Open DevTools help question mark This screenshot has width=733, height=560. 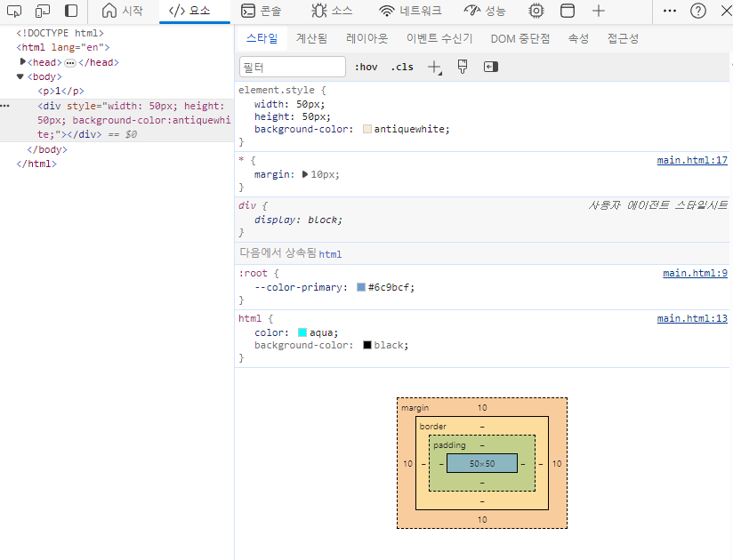698,11
